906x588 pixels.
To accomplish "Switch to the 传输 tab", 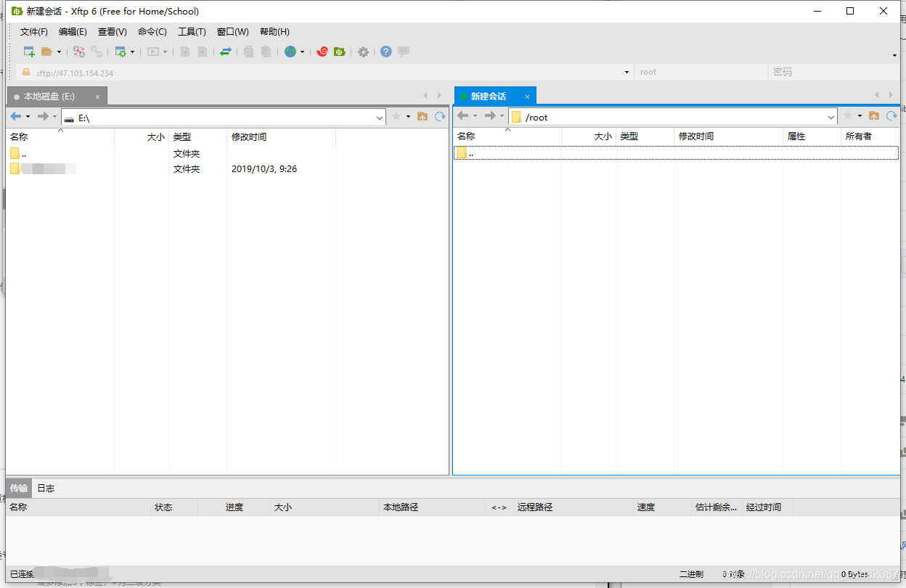I will (19, 489).
